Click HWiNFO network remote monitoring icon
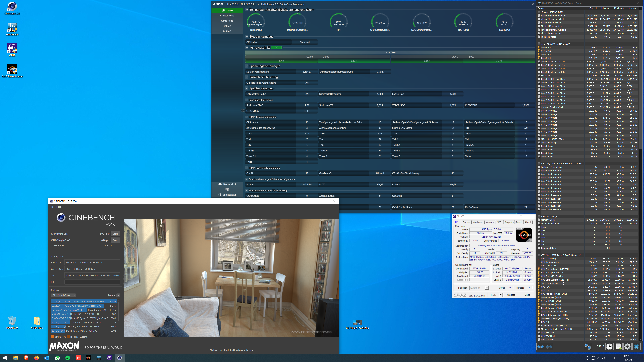Viewport: 644px width, 362px height. pyautogui.click(x=587, y=347)
